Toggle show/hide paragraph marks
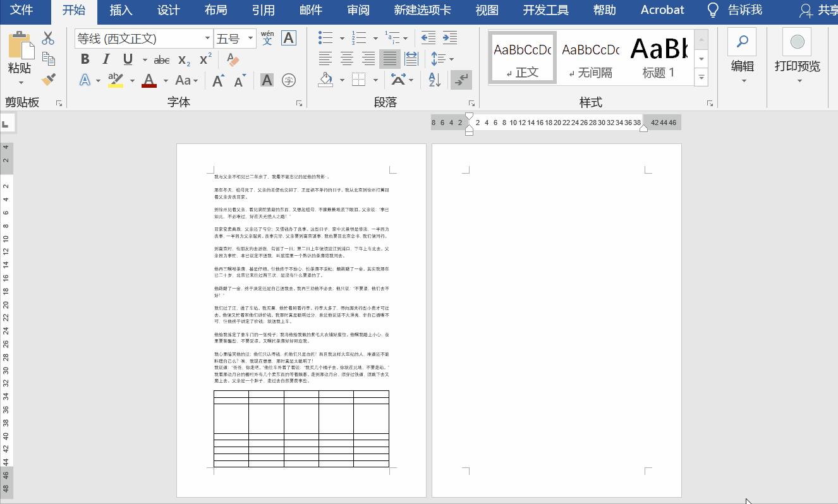The image size is (838, 504). pos(461,80)
